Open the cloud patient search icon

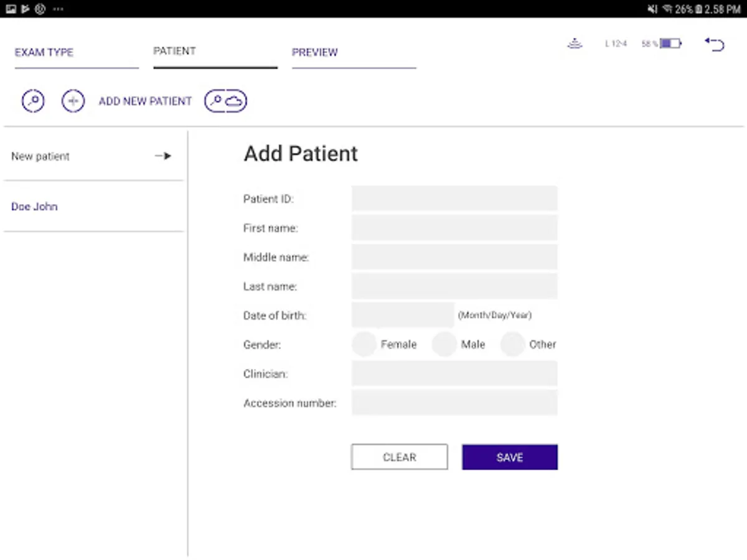(226, 101)
